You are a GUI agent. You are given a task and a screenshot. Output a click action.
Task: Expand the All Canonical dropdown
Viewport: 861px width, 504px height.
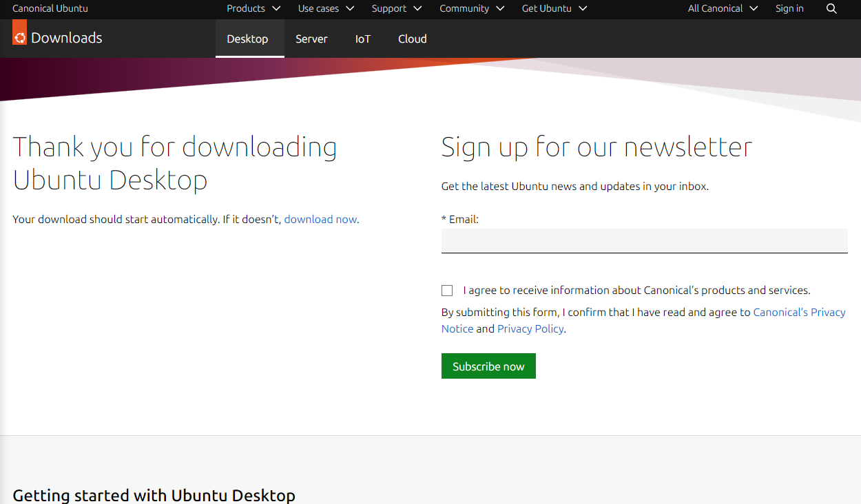pos(723,9)
